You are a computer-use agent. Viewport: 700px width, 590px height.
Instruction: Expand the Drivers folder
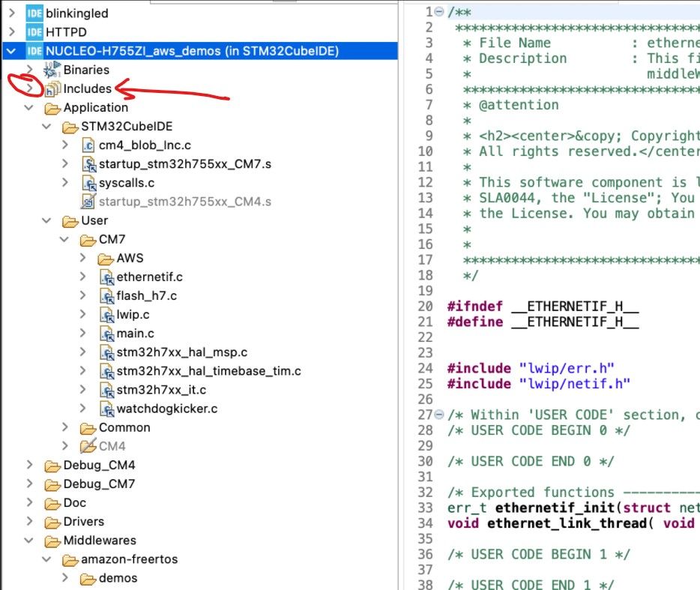(x=29, y=522)
